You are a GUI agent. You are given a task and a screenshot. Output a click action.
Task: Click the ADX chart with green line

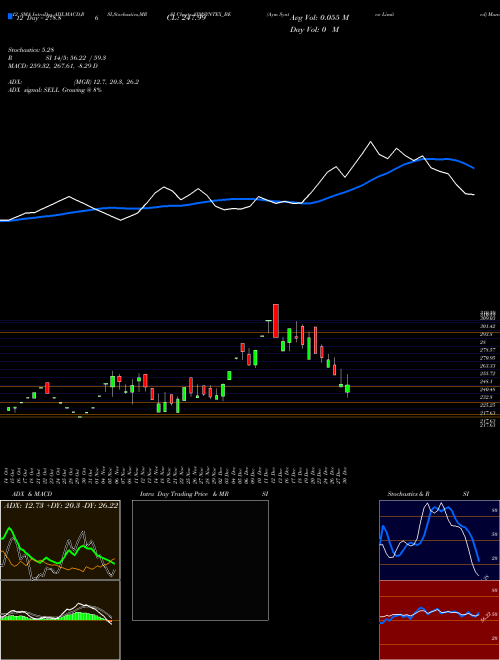pyautogui.click(x=60, y=540)
